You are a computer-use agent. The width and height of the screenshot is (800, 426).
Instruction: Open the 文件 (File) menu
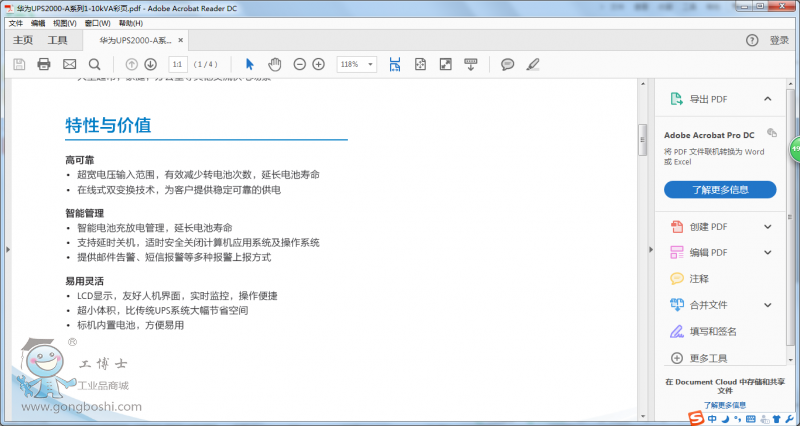pyautogui.click(x=16, y=23)
